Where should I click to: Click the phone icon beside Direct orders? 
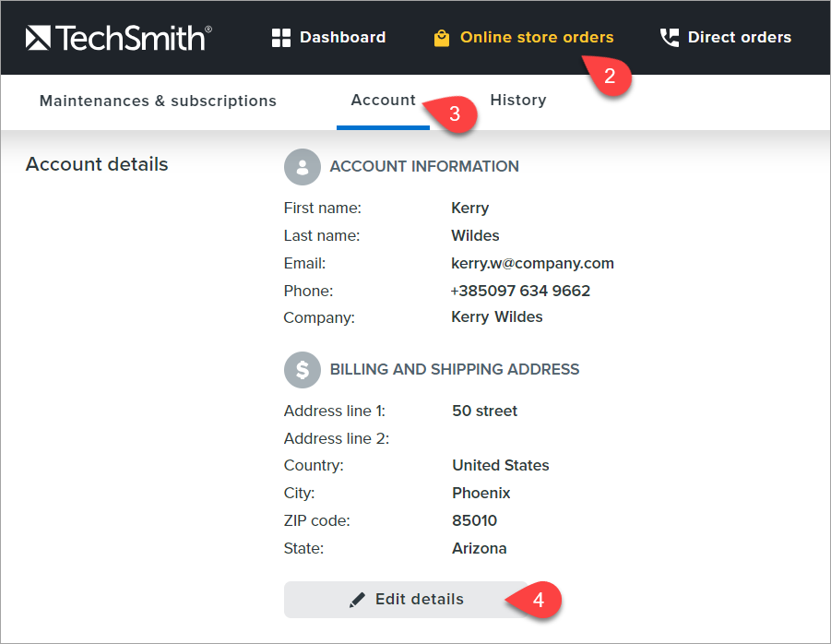pyautogui.click(x=668, y=37)
